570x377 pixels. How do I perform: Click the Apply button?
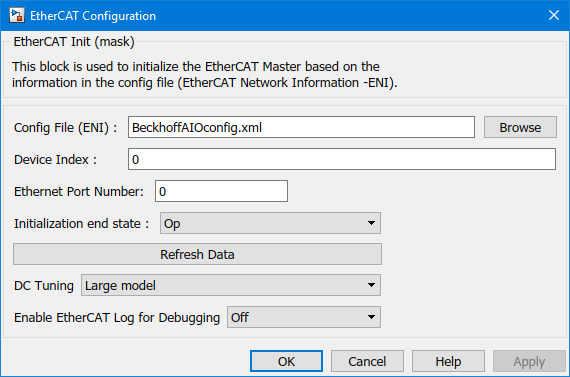coord(529,361)
